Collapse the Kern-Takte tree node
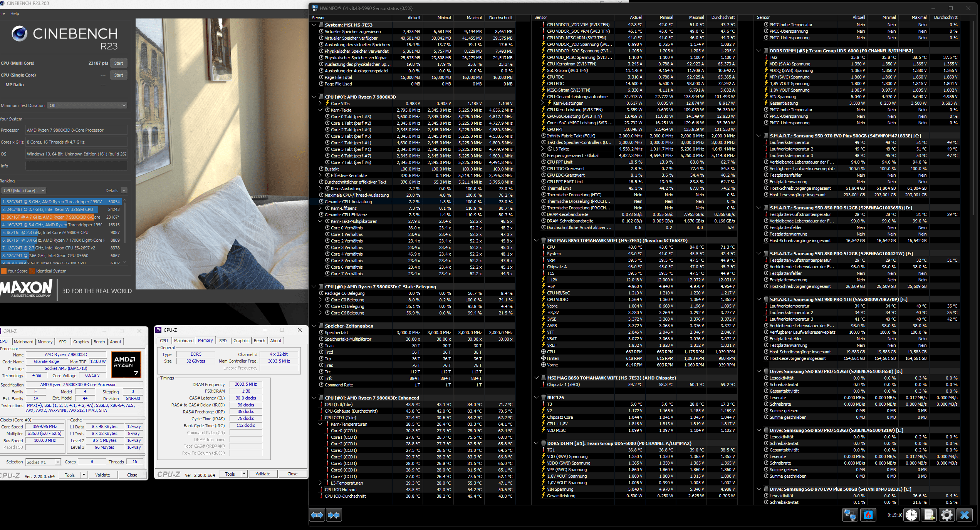The height and width of the screenshot is (530, 980). (x=320, y=110)
